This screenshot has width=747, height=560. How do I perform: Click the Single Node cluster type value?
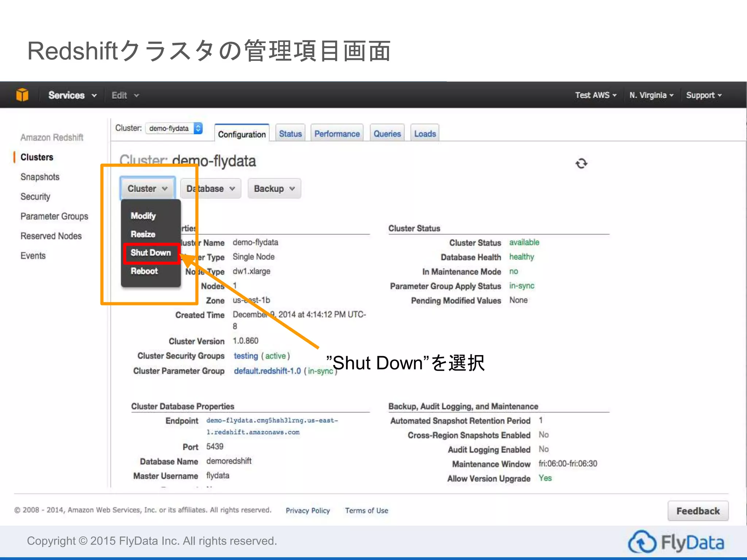(253, 257)
